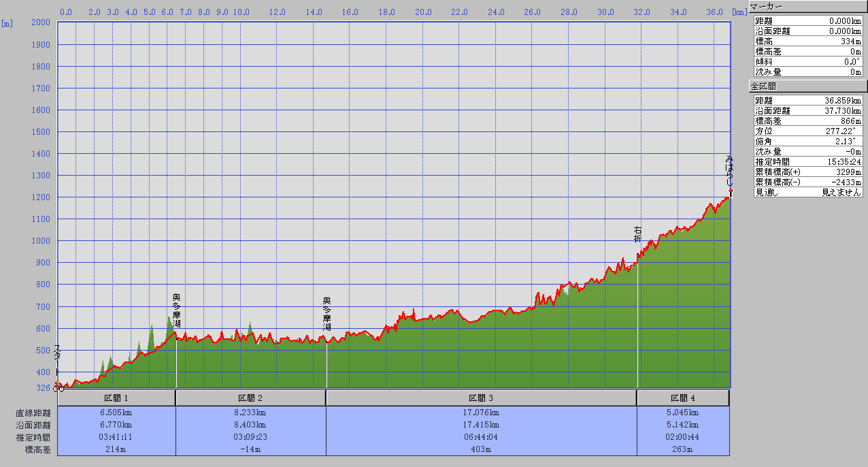Click the 区間 1 elevation difference 214m
The image size is (868, 467).
tap(116, 449)
